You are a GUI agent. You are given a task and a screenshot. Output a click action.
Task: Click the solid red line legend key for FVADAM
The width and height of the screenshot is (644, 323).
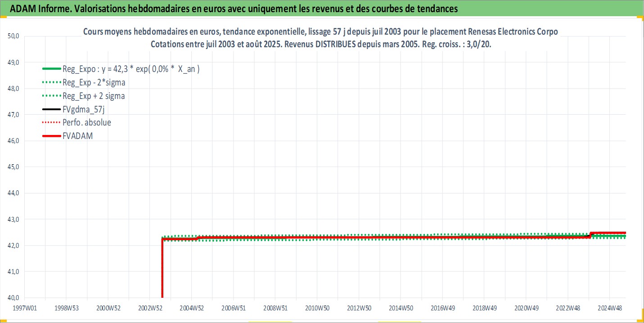click(51, 135)
